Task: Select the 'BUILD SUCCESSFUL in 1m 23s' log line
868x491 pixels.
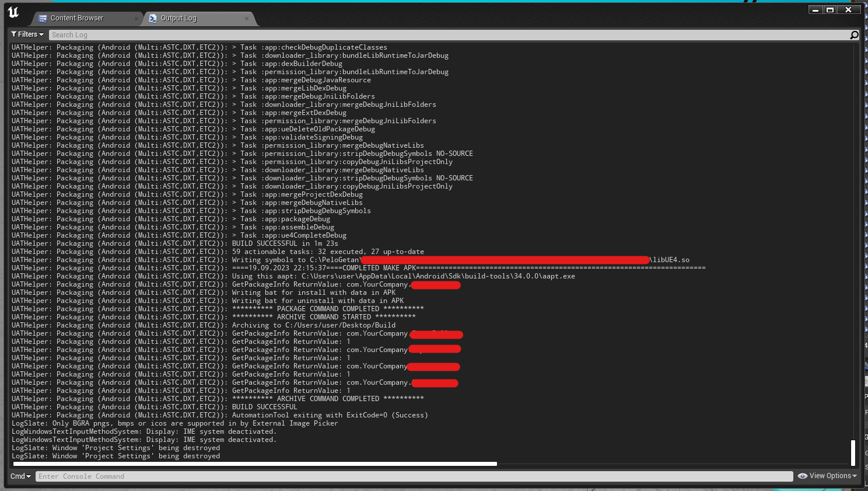Action: click(285, 243)
